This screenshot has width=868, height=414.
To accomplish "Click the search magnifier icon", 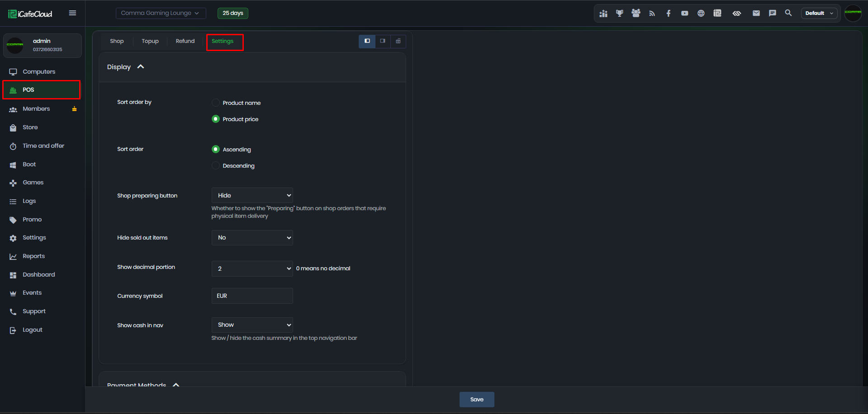I will coord(788,13).
